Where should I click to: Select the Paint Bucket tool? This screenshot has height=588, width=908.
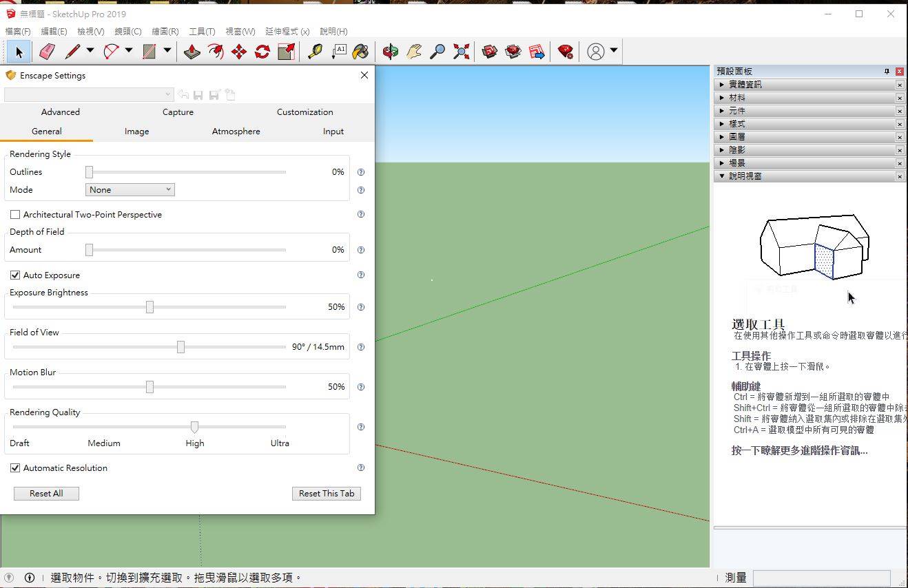tap(360, 52)
